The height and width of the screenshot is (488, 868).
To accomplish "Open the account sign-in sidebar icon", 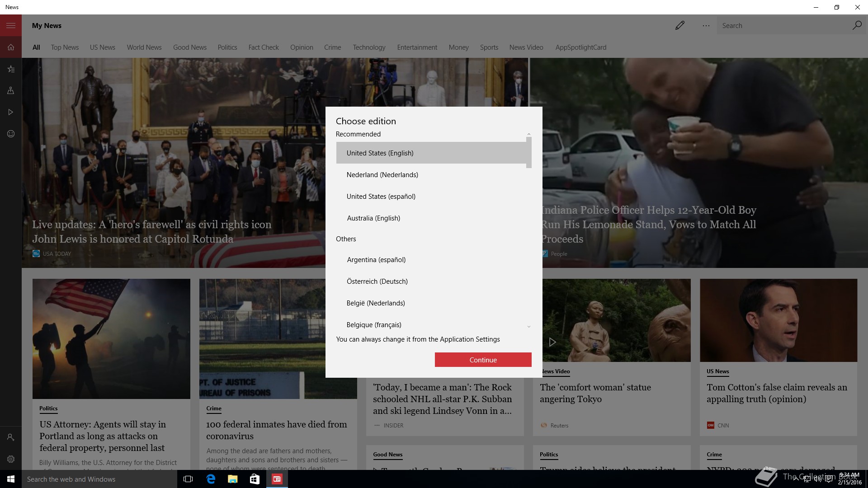I will [x=11, y=437].
